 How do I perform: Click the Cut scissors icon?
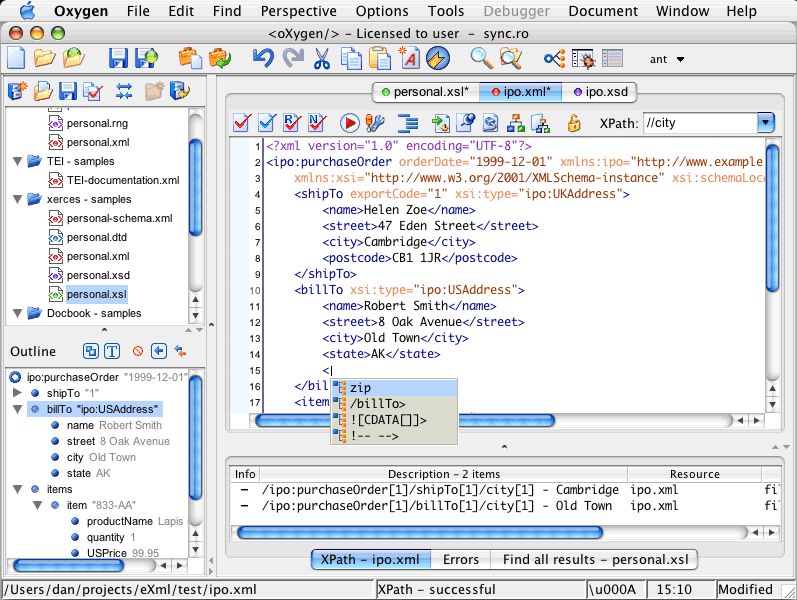point(321,59)
